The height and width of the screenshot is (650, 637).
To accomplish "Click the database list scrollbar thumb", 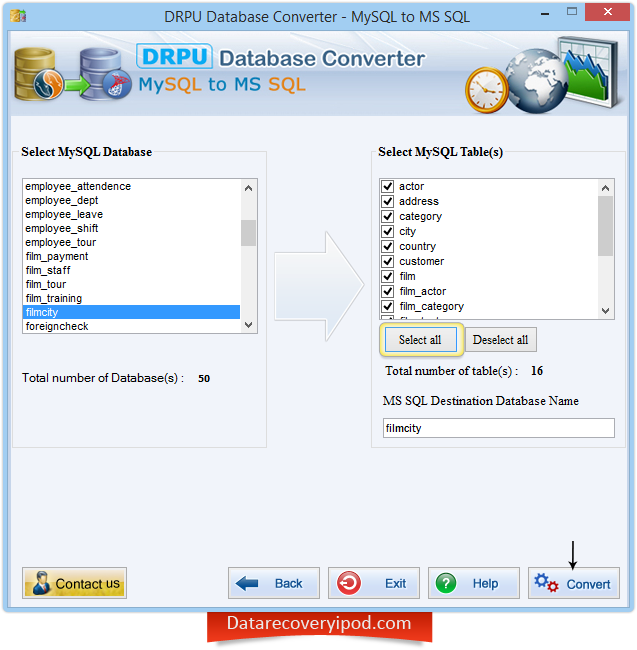I will click(x=248, y=233).
